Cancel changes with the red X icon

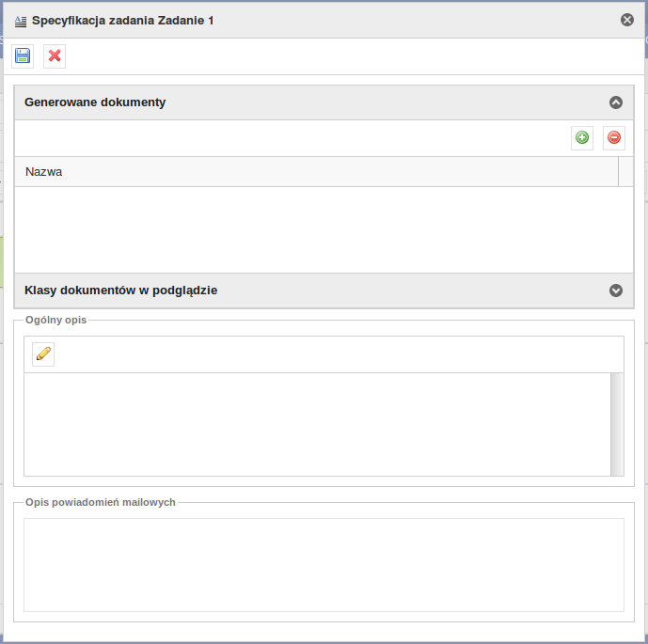click(55, 55)
